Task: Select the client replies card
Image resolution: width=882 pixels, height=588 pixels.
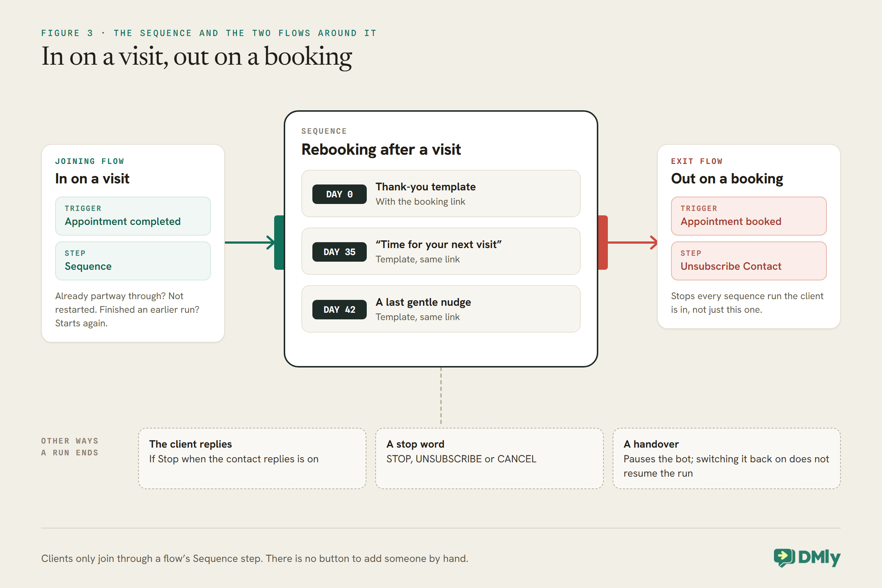Action: 252,458
